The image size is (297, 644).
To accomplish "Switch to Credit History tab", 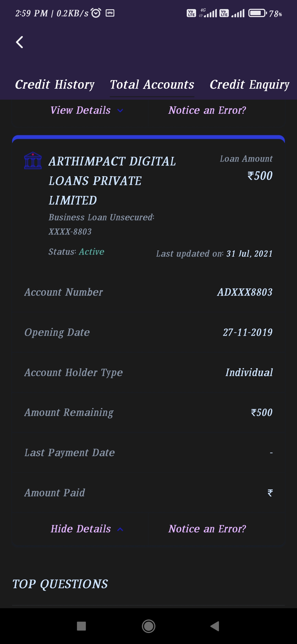I will (x=55, y=84).
